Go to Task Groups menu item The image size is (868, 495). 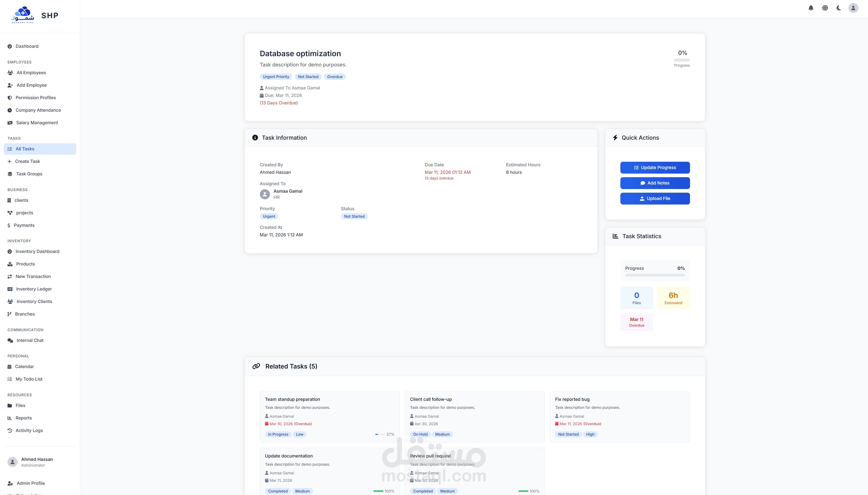point(29,174)
